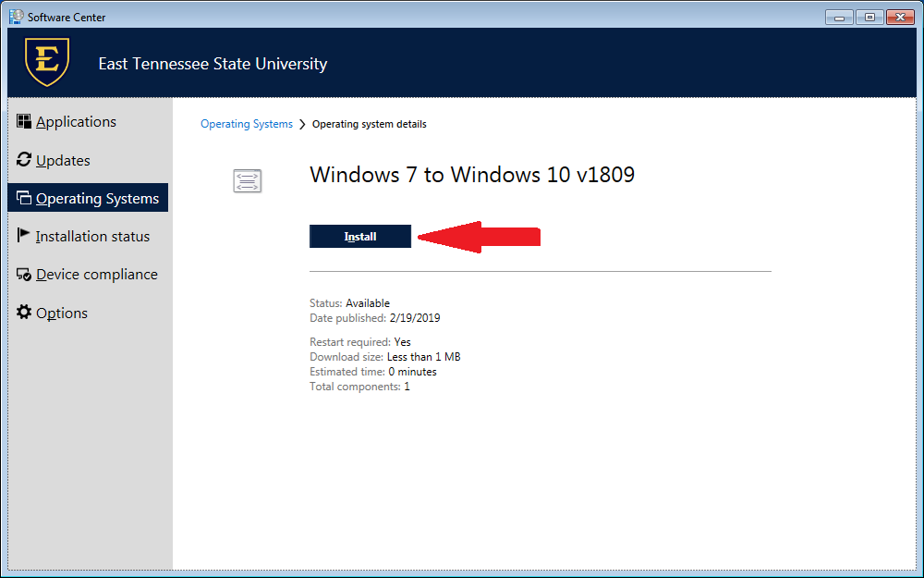Open Device compliance text label
The width and height of the screenshot is (924, 578).
coord(97,275)
